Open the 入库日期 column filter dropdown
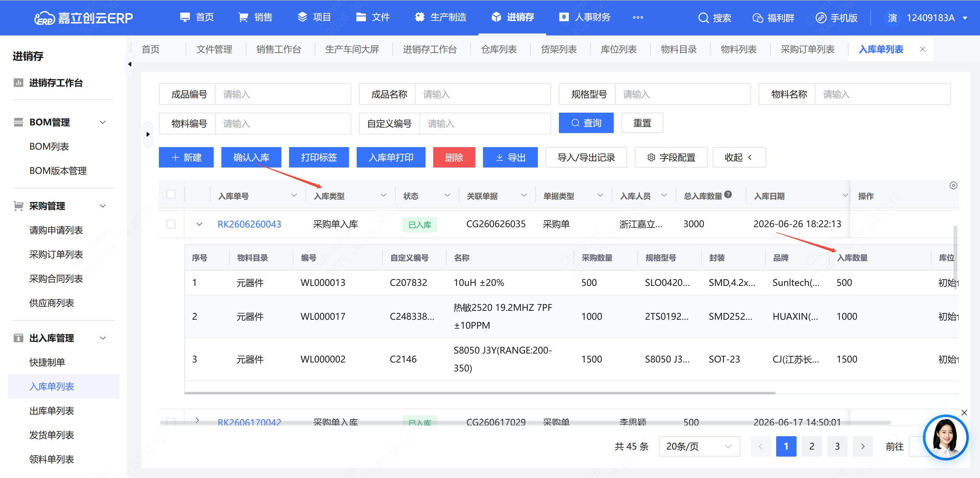Image resolution: width=980 pixels, height=478 pixels. pos(845,195)
